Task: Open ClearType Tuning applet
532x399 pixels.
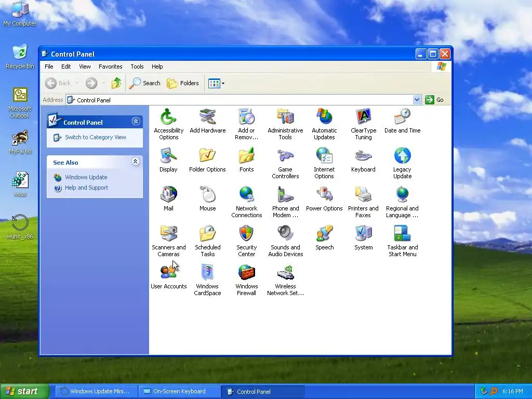Action: coord(363,117)
